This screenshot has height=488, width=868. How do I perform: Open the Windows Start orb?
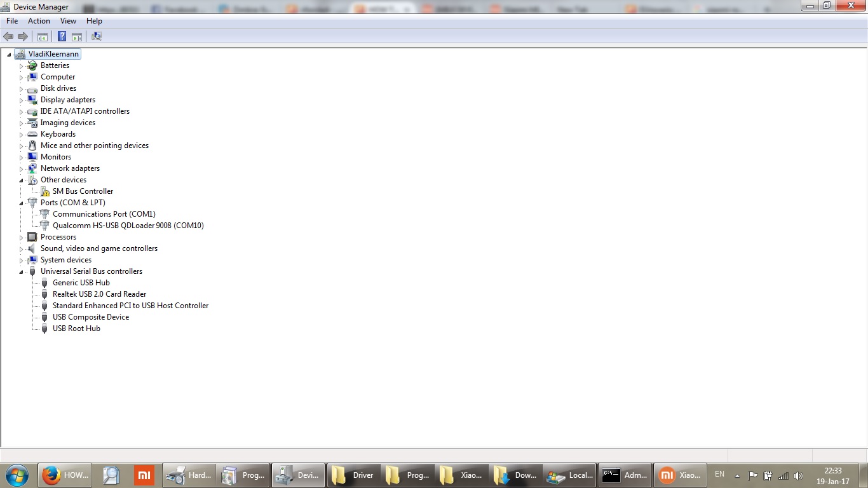(17, 475)
